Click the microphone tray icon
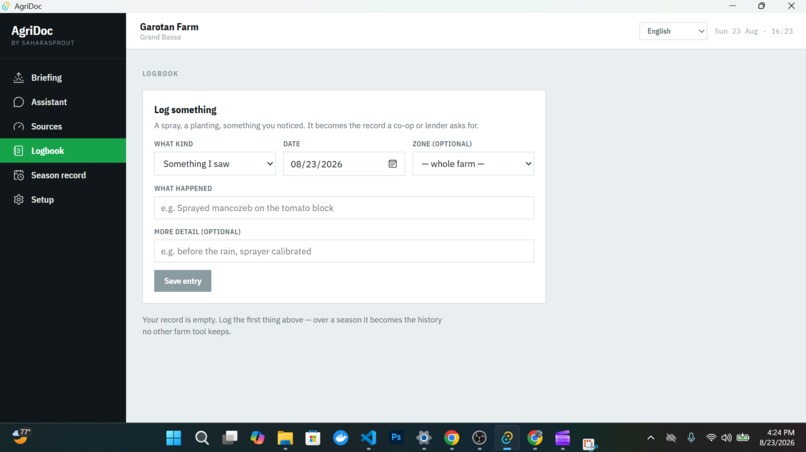806x452 pixels. [x=691, y=438]
